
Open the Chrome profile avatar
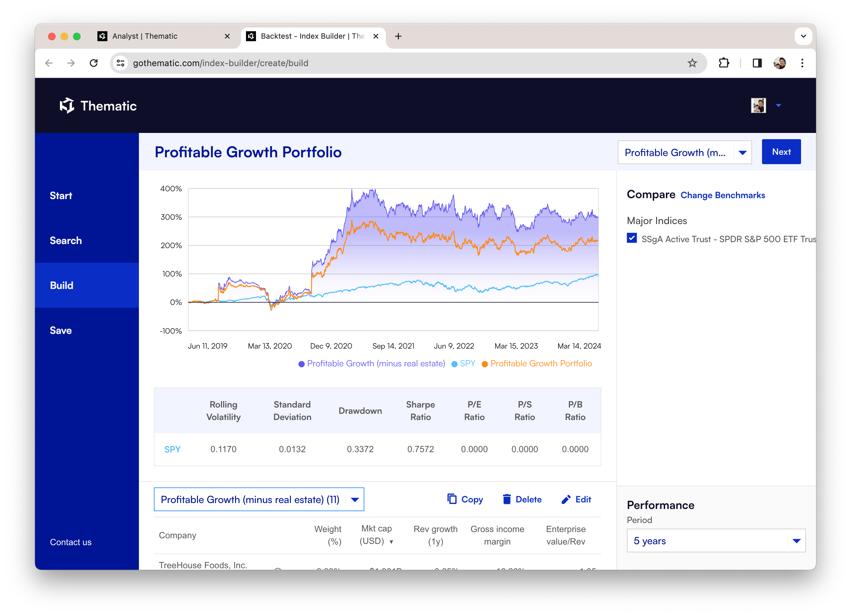780,63
